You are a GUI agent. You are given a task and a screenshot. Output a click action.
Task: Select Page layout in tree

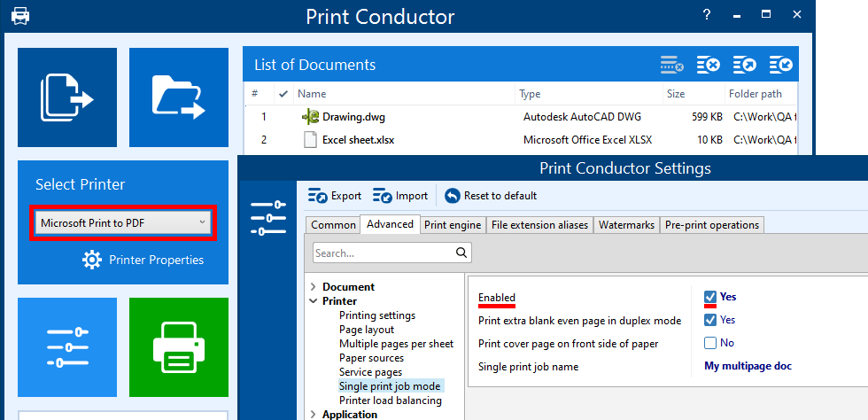pyautogui.click(x=367, y=330)
